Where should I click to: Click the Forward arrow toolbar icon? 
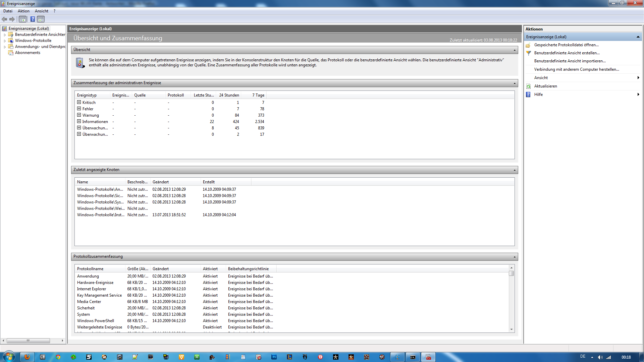pos(12,19)
